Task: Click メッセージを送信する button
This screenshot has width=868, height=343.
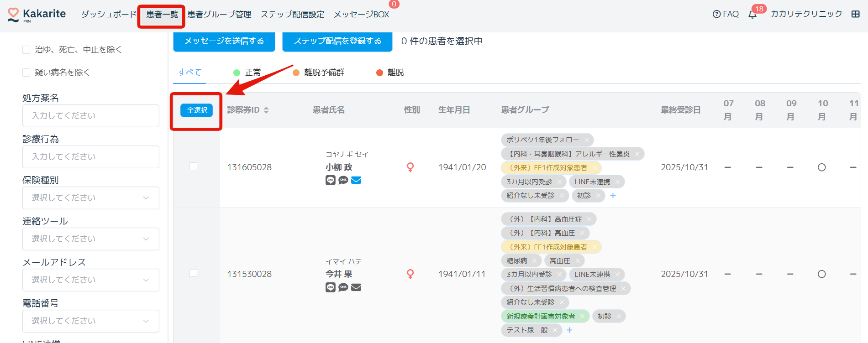Action: click(x=224, y=41)
